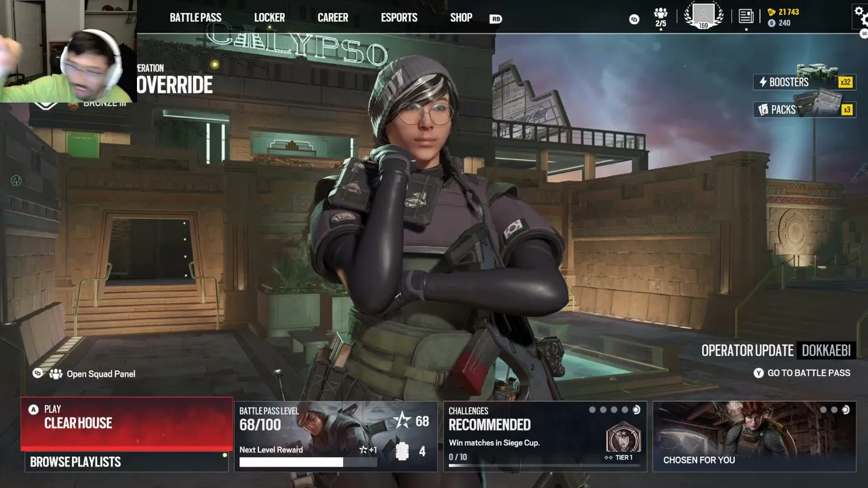
Task: Open Squad Panel link
Action: tap(101, 374)
